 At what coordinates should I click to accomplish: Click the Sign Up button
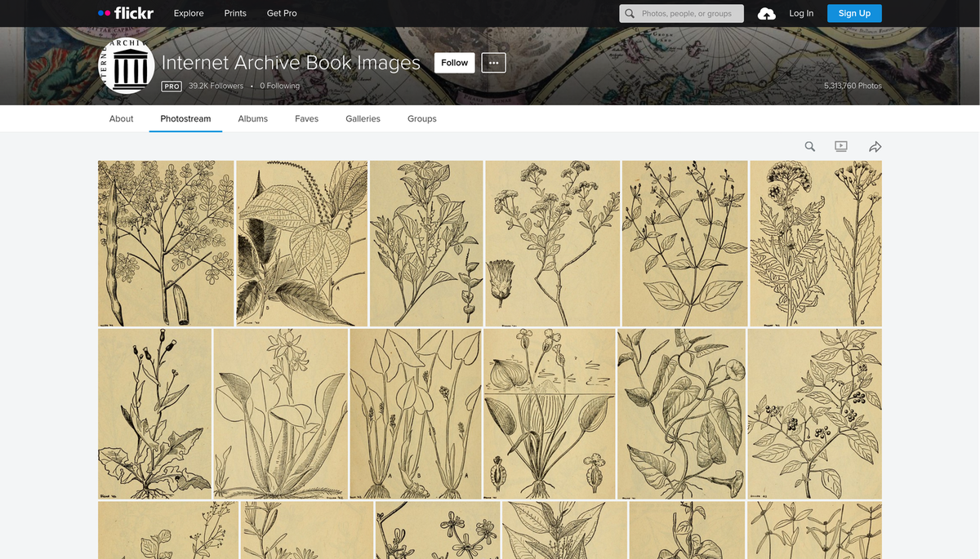853,13
